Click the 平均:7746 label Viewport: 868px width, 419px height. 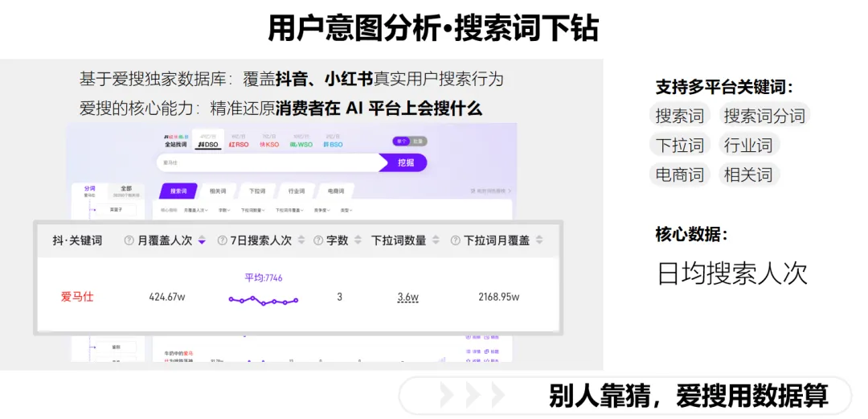(x=264, y=277)
